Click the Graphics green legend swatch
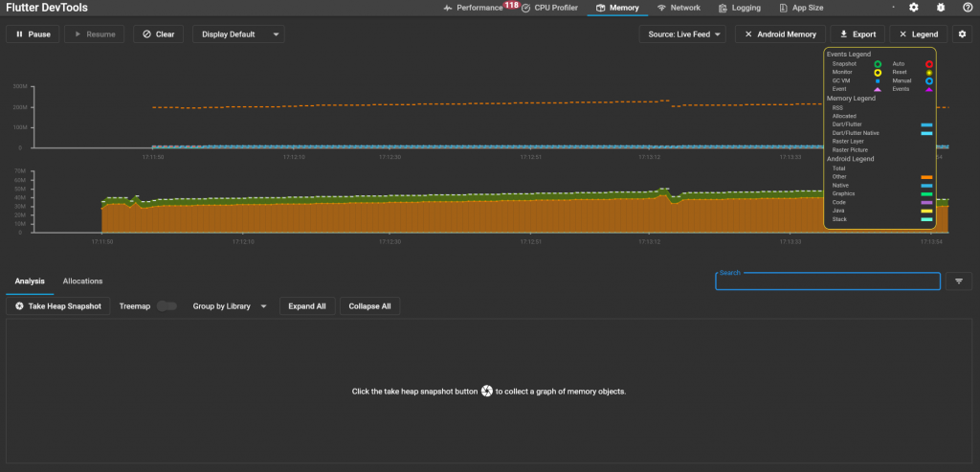Screen dimensions: 980x472 click(x=926, y=193)
